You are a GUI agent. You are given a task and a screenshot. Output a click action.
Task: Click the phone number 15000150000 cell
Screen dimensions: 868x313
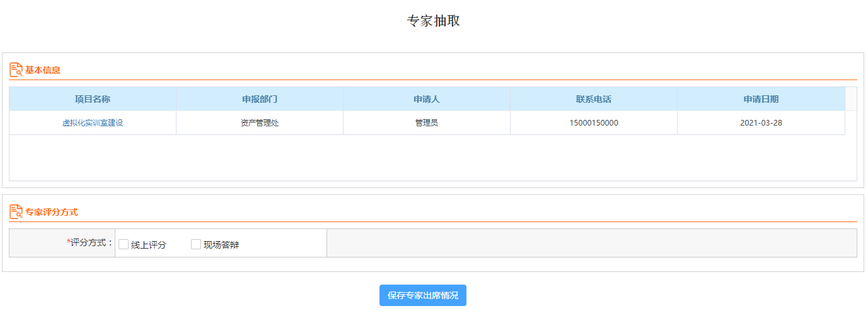(x=594, y=123)
